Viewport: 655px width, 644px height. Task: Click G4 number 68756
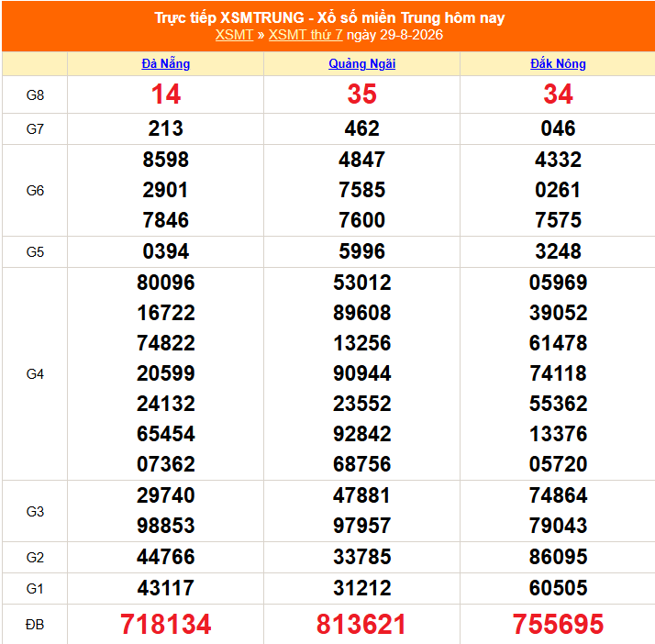361,464
